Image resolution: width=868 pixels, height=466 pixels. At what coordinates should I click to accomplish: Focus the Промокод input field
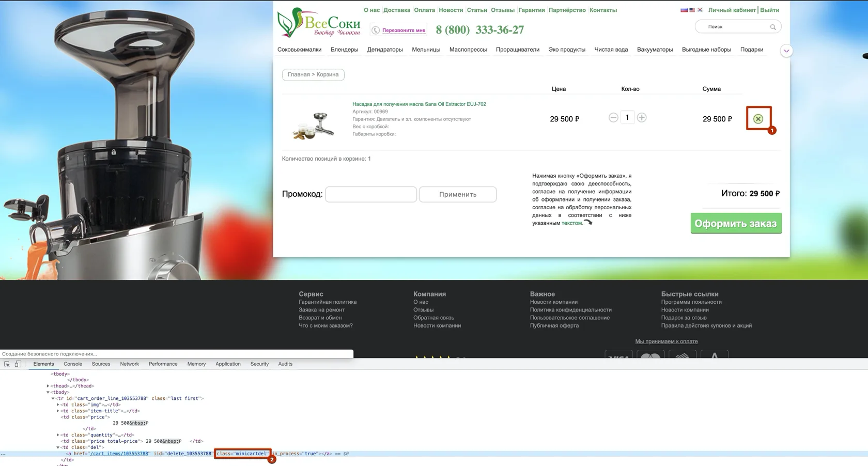[x=371, y=194]
